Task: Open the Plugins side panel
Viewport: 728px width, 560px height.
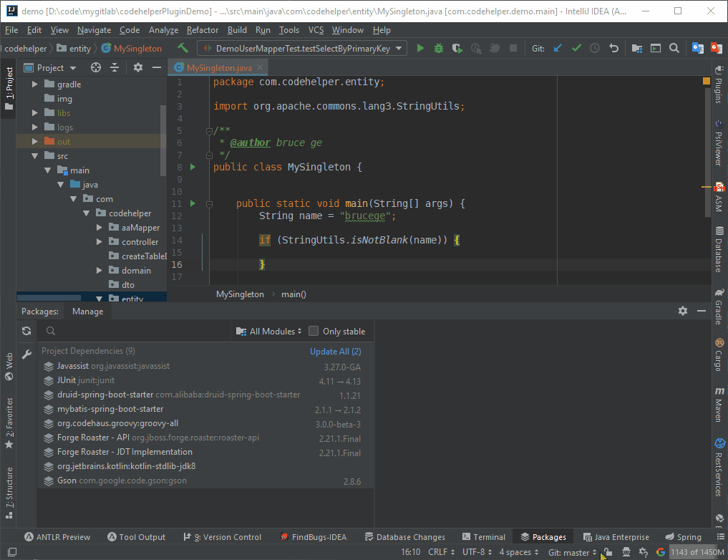Action: (719, 84)
